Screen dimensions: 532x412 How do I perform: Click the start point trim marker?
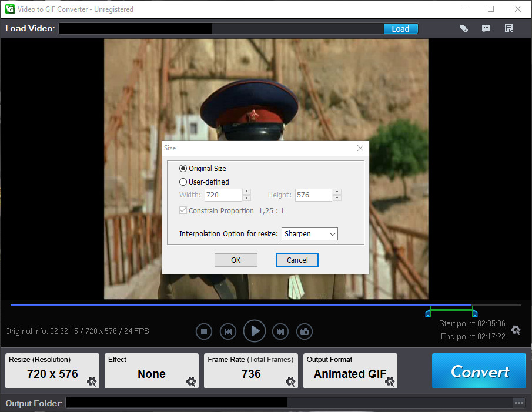pyautogui.click(x=428, y=313)
